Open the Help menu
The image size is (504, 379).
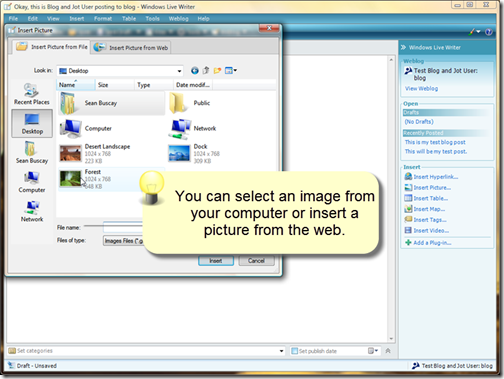(x=203, y=19)
